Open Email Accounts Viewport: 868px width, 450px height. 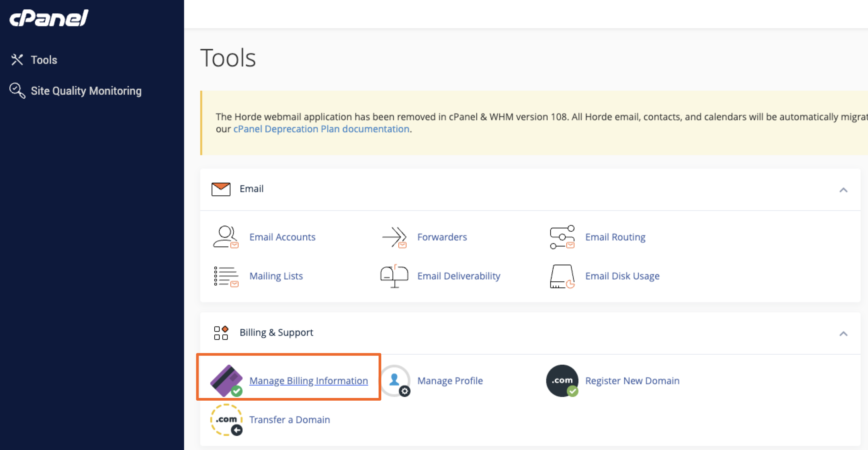[x=282, y=237]
